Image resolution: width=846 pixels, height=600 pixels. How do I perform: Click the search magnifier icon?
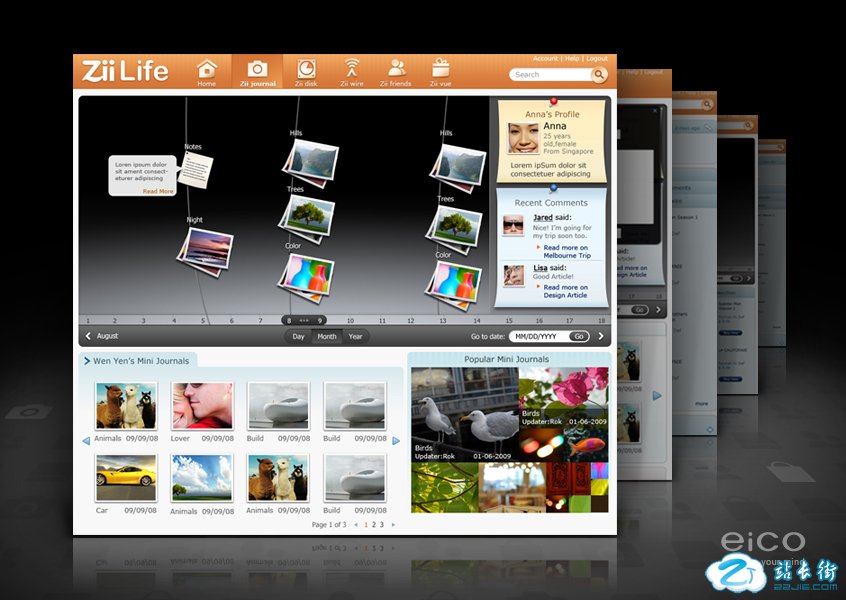(x=599, y=75)
